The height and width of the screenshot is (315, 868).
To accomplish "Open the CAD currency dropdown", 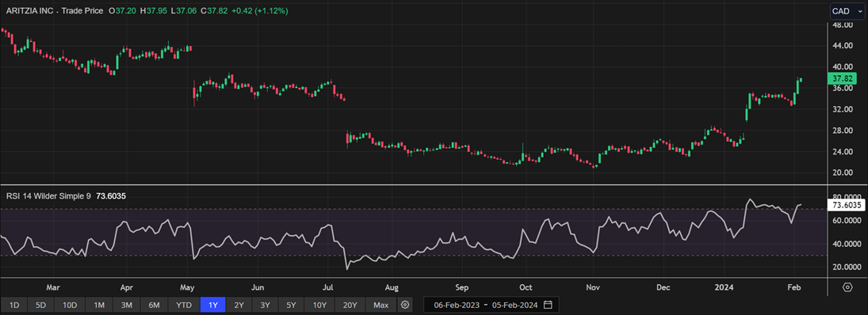I will coord(847,11).
